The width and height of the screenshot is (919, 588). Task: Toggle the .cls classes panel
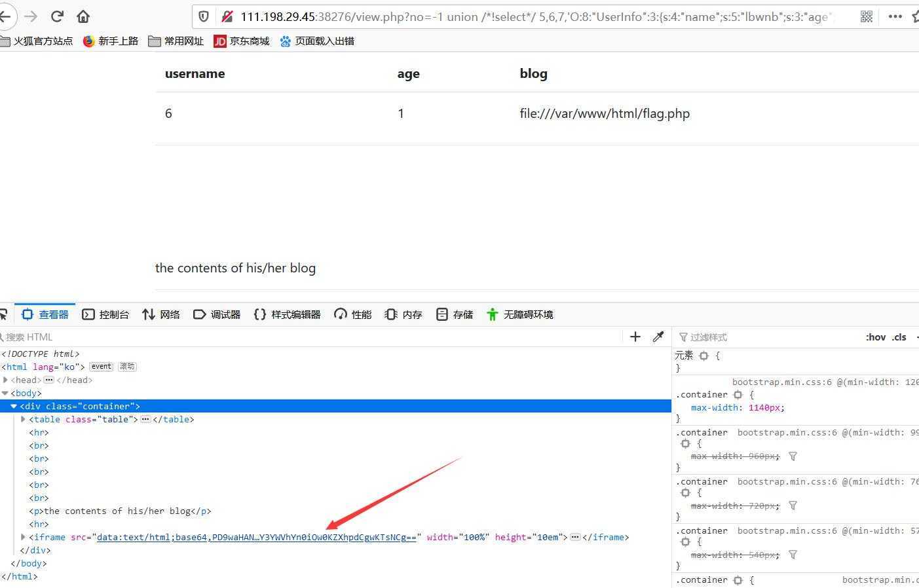(899, 337)
